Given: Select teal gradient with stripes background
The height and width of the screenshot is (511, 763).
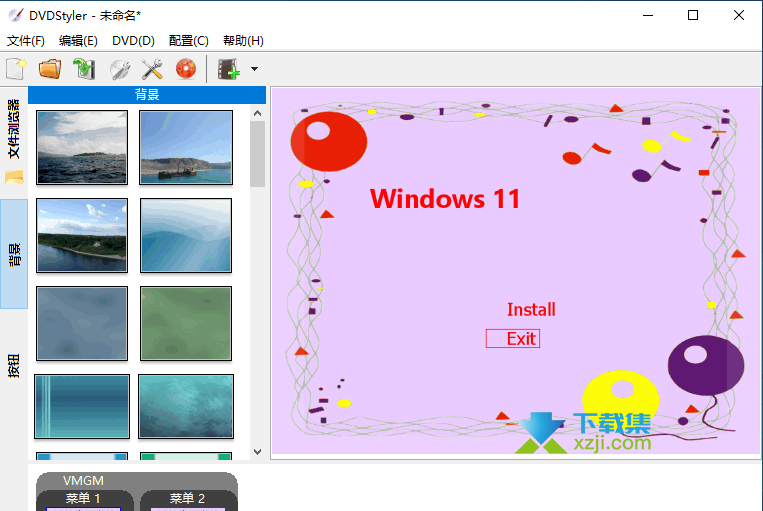Looking at the screenshot, I should 82,406.
